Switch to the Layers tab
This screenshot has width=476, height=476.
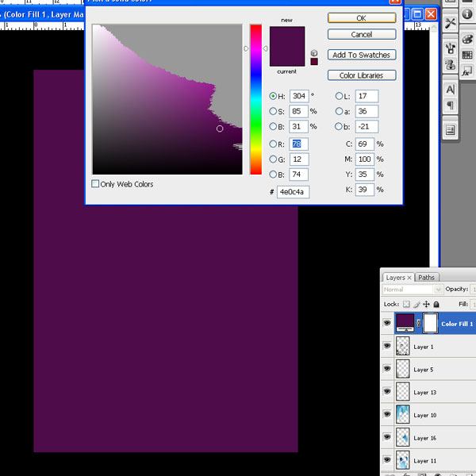click(397, 278)
